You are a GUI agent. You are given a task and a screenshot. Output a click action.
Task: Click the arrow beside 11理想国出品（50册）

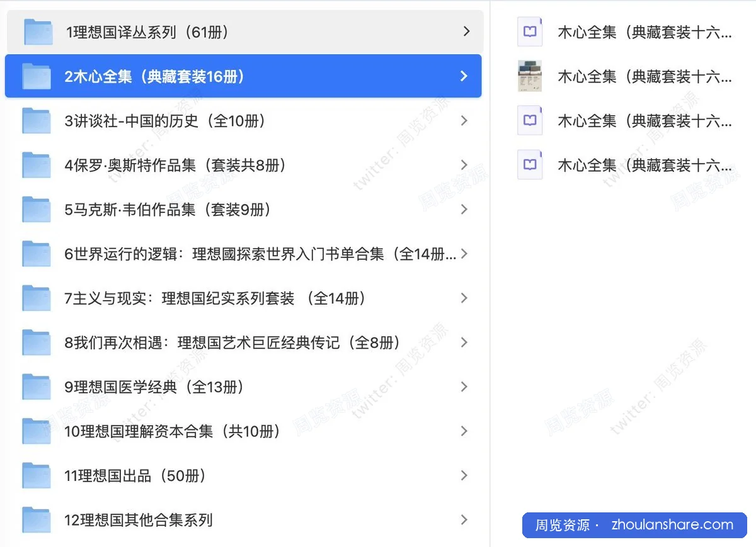pyautogui.click(x=464, y=476)
